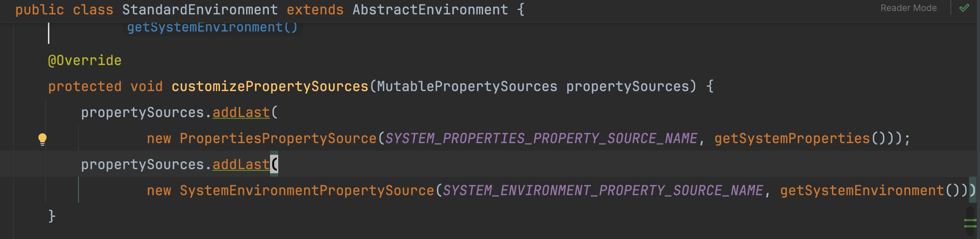Toggle Reader Mode in the editor
Image resolution: width=980 pixels, height=239 pixels.
(908, 8)
